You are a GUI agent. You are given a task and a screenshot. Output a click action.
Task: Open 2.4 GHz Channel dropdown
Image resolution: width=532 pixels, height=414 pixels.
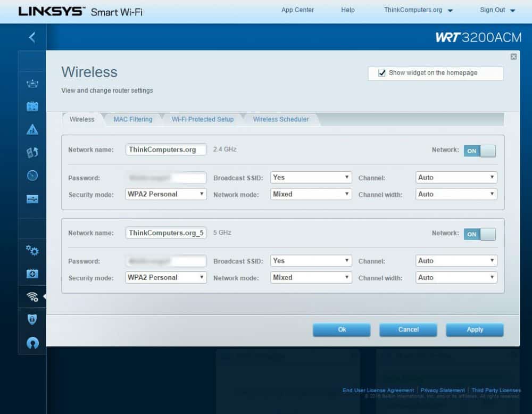tap(456, 178)
